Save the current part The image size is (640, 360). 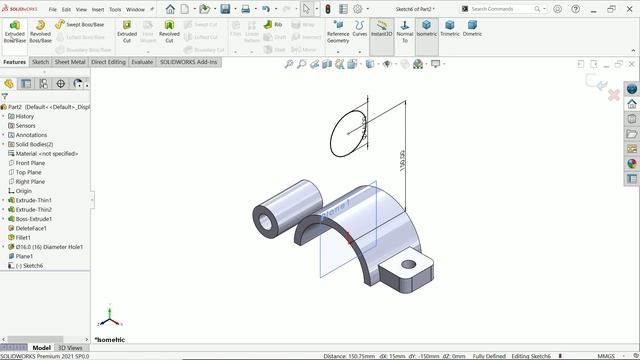tap(225, 9)
